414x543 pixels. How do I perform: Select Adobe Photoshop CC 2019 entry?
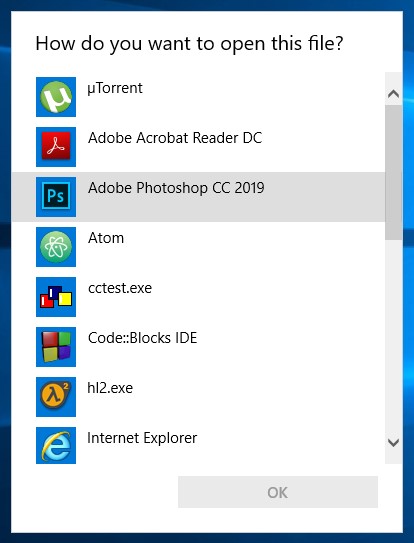click(198, 197)
